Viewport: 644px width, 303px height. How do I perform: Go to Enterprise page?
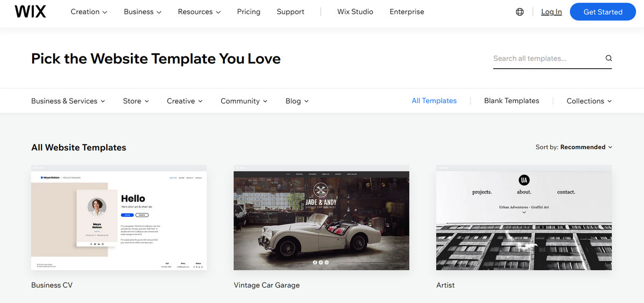407,12
